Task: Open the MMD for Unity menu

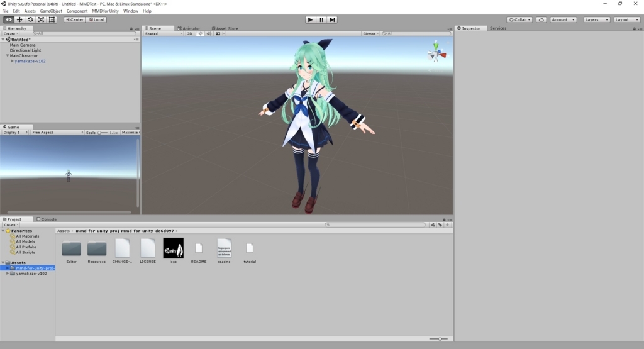Action: point(105,11)
